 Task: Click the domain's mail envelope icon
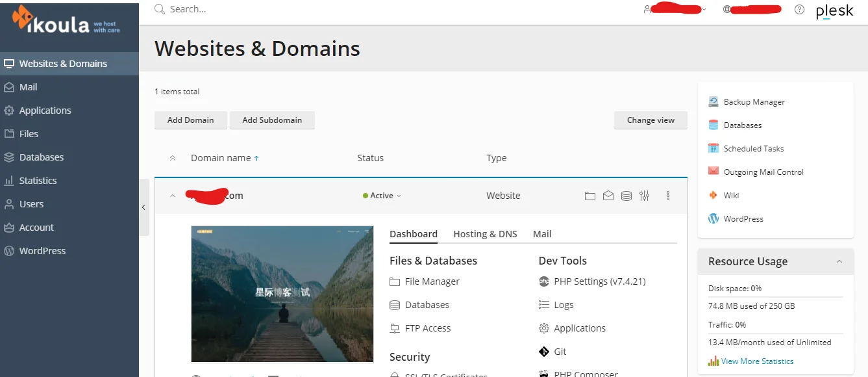608,196
